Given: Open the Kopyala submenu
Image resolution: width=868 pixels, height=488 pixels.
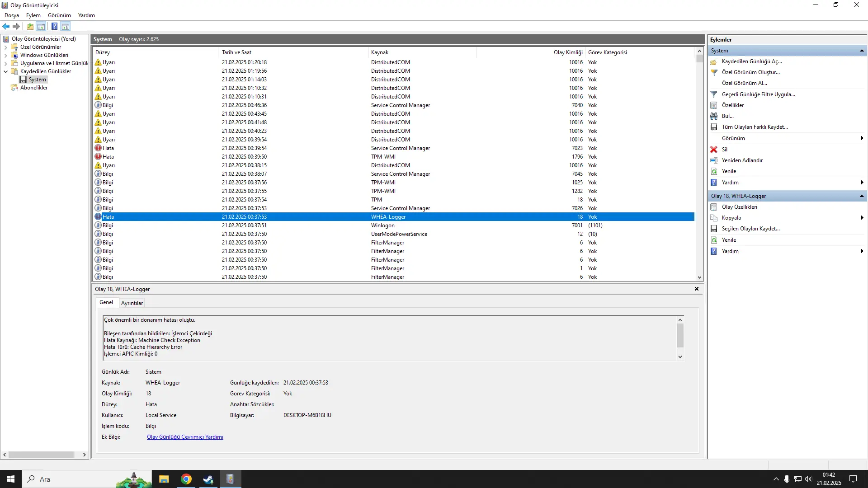Looking at the screenshot, I should tap(787, 218).
